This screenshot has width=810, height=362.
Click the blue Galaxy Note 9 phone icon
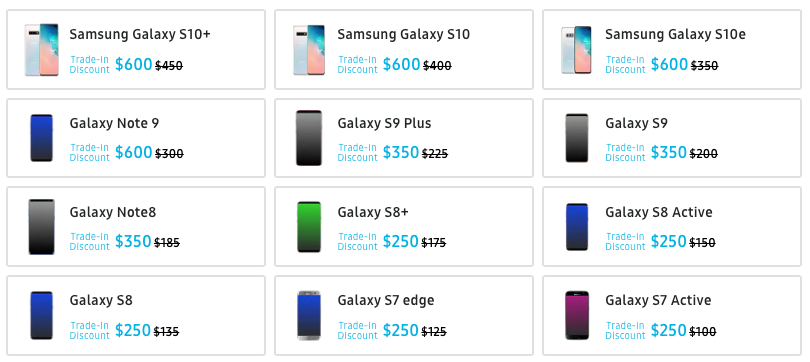click(x=41, y=138)
